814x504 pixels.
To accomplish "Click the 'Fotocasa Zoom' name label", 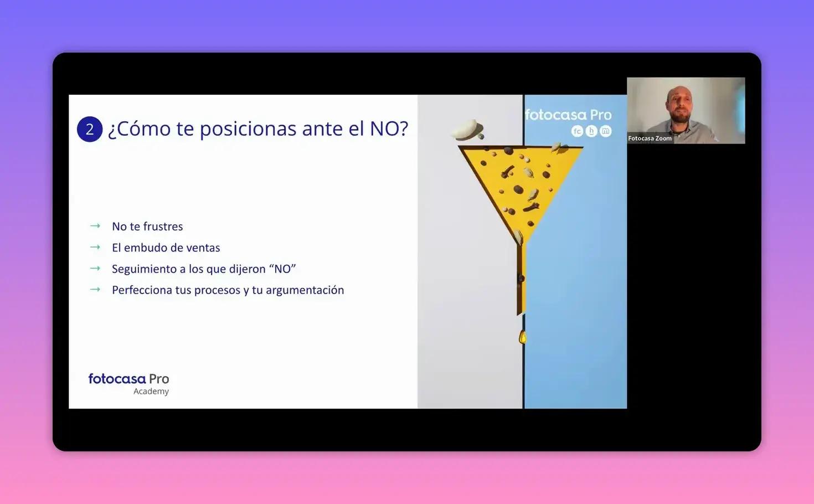I will coord(650,138).
